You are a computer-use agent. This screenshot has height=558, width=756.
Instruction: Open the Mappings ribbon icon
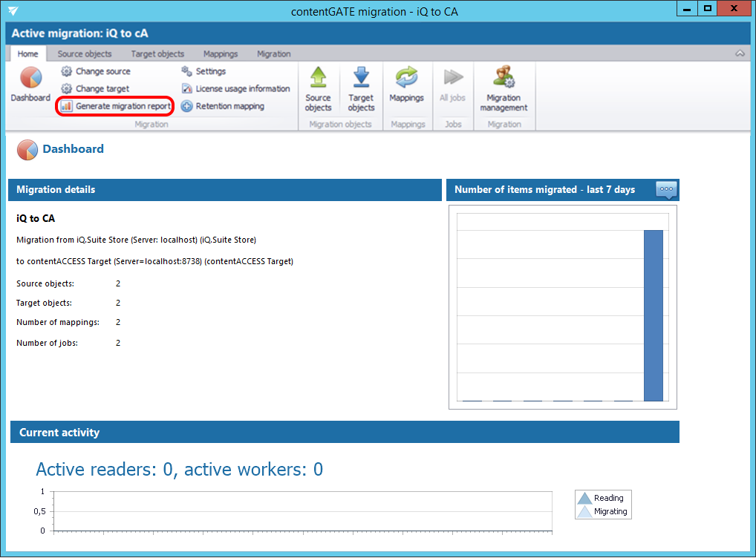click(406, 85)
